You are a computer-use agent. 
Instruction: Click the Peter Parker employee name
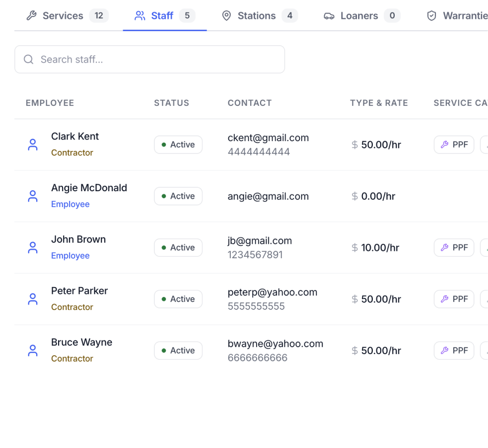click(x=79, y=291)
